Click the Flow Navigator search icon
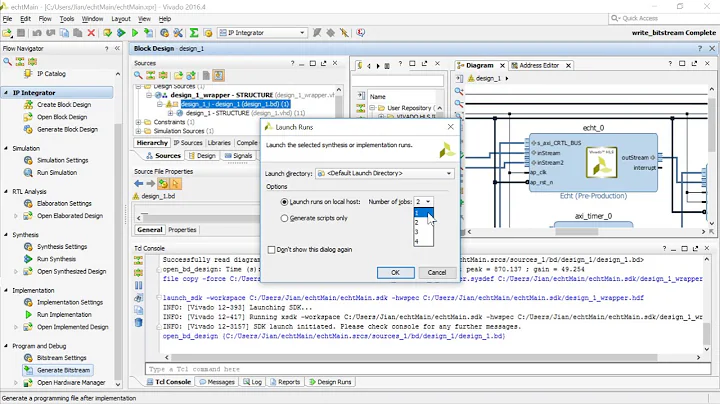 coord(7,62)
